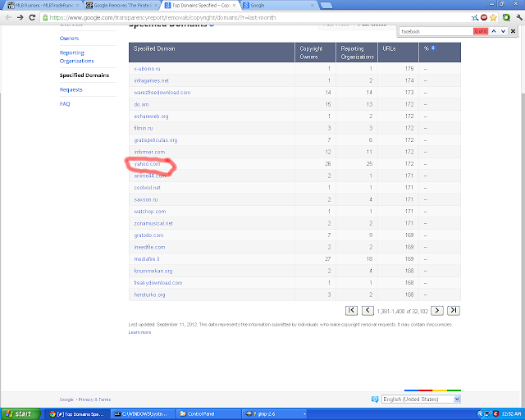The width and height of the screenshot is (525, 420).
Task: Jump to last page of results
Action: pyautogui.click(x=454, y=310)
